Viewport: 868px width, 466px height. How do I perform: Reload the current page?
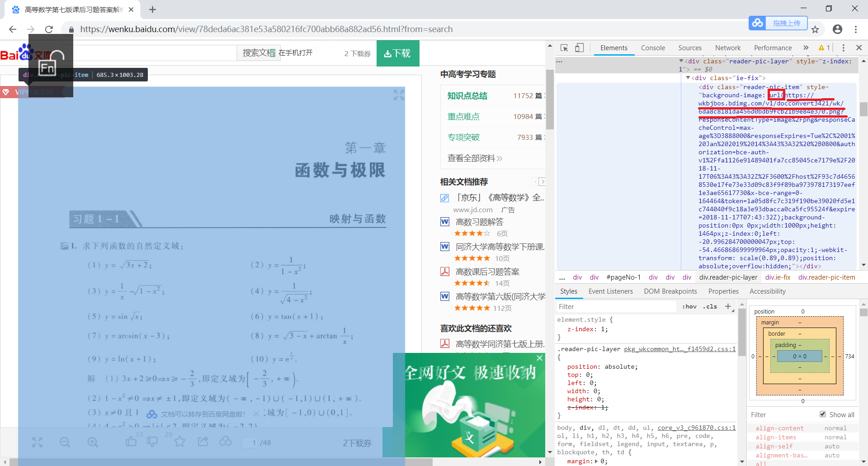[49, 29]
